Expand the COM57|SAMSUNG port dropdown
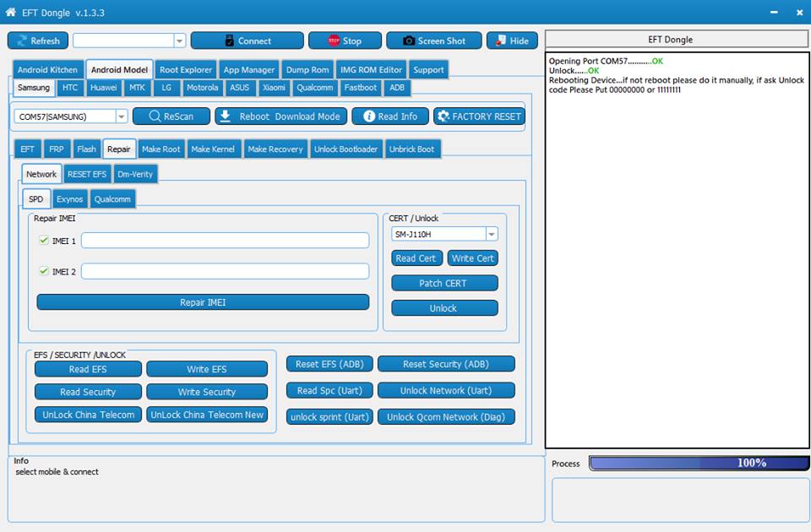The width and height of the screenshot is (811, 532). 121,117
